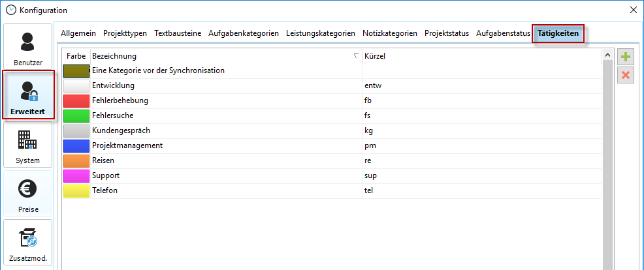Select the Projektstatus tab
This screenshot has height=270, width=644.
click(x=446, y=33)
